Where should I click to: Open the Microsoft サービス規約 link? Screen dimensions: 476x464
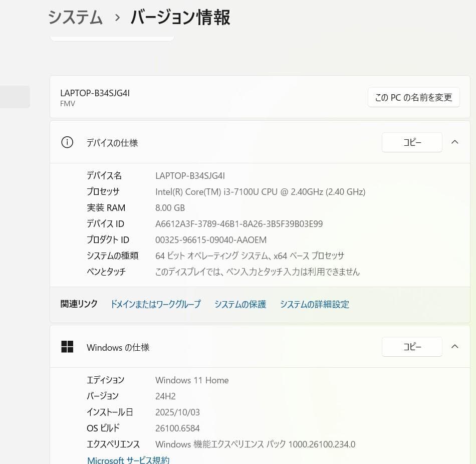128,459
